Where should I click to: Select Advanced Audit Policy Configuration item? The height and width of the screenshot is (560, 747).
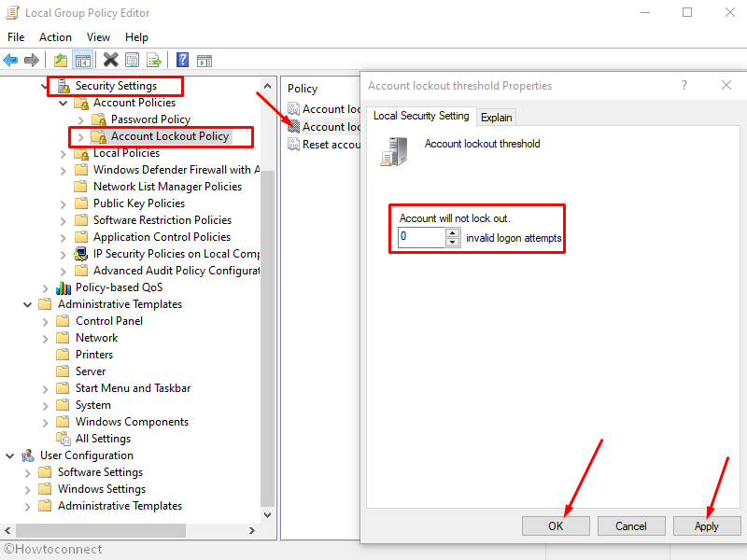(x=176, y=271)
